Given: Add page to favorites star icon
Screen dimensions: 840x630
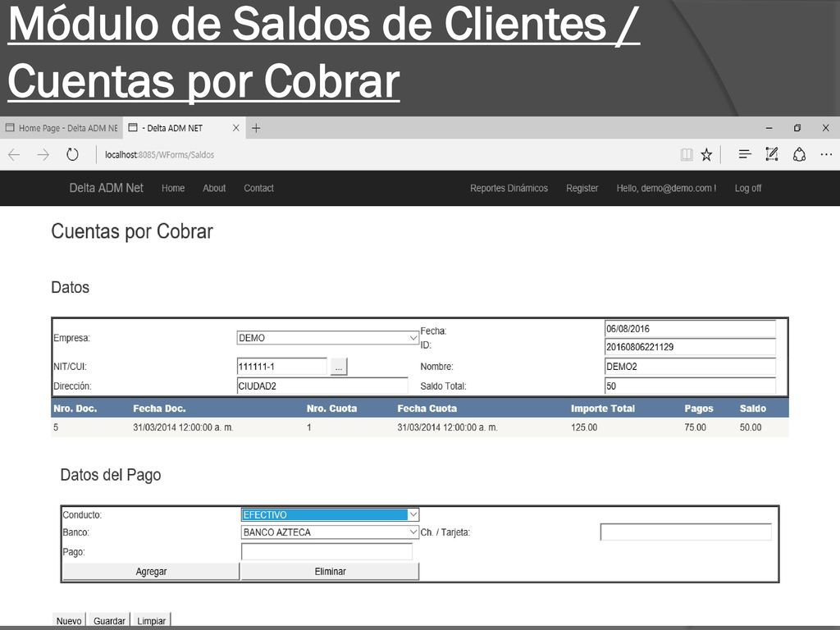Looking at the screenshot, I should click(706, 155).
